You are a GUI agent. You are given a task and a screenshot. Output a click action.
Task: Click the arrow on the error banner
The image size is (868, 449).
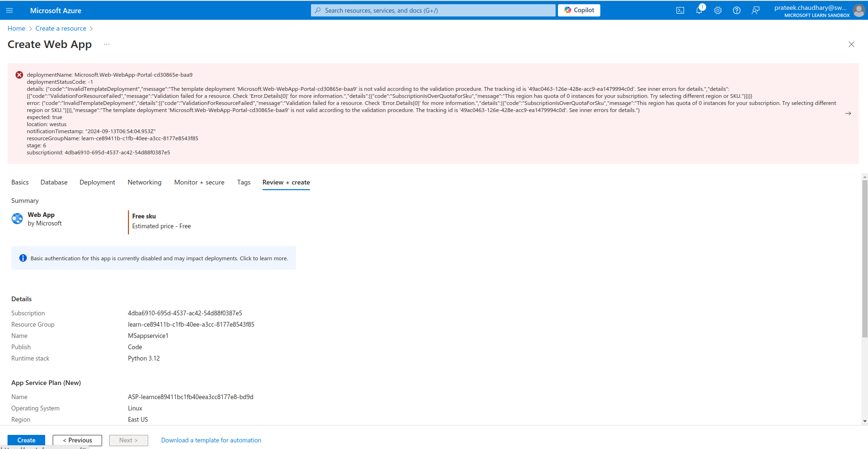click(848, 113)
